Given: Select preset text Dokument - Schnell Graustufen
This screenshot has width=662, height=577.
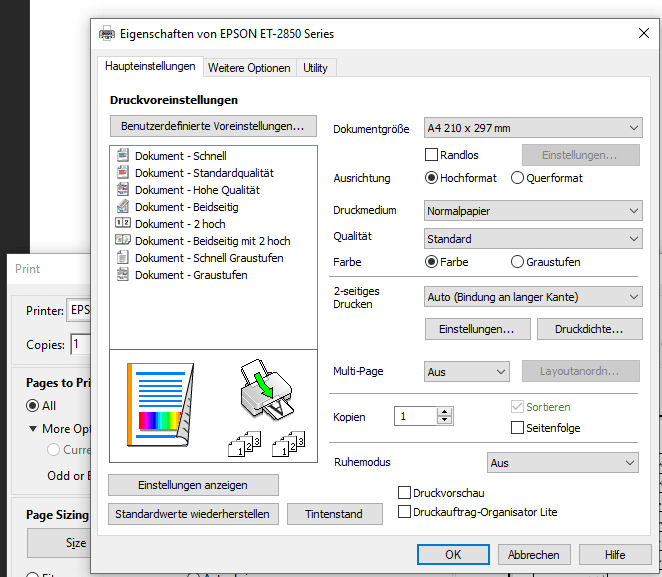Looking at the screenshot, I should click(x=209, y=257).
